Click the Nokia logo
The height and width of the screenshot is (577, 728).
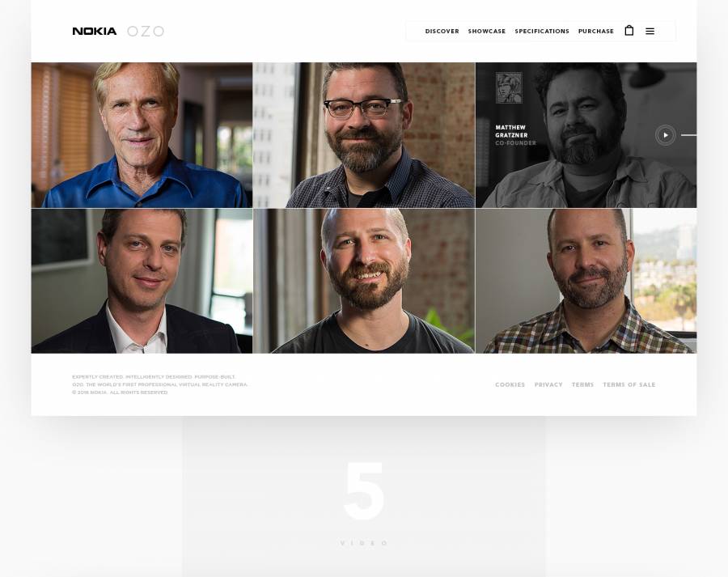point(95,31)
